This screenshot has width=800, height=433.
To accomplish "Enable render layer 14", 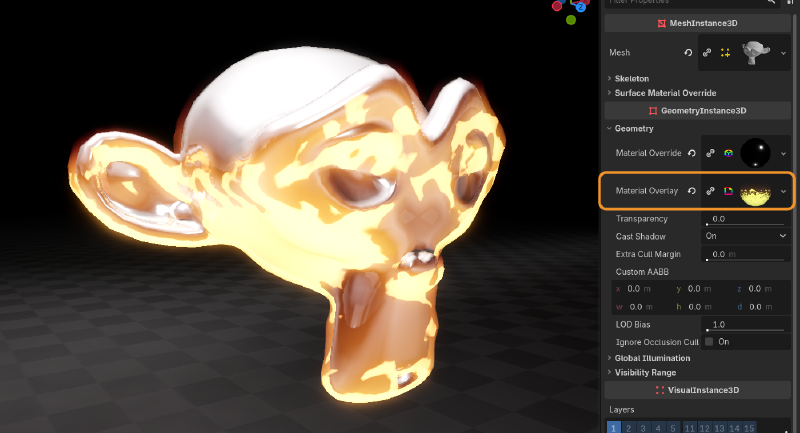I will click(x=734, y=427).
